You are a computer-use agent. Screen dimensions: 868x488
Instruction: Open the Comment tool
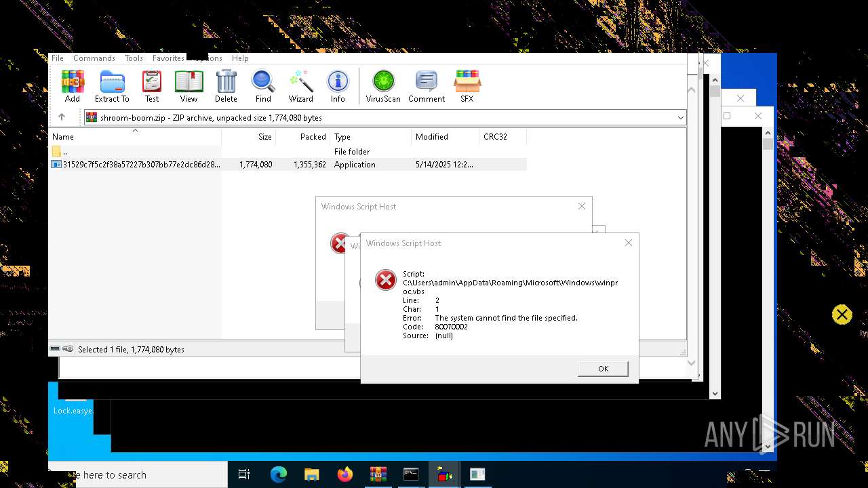point(427,86)
